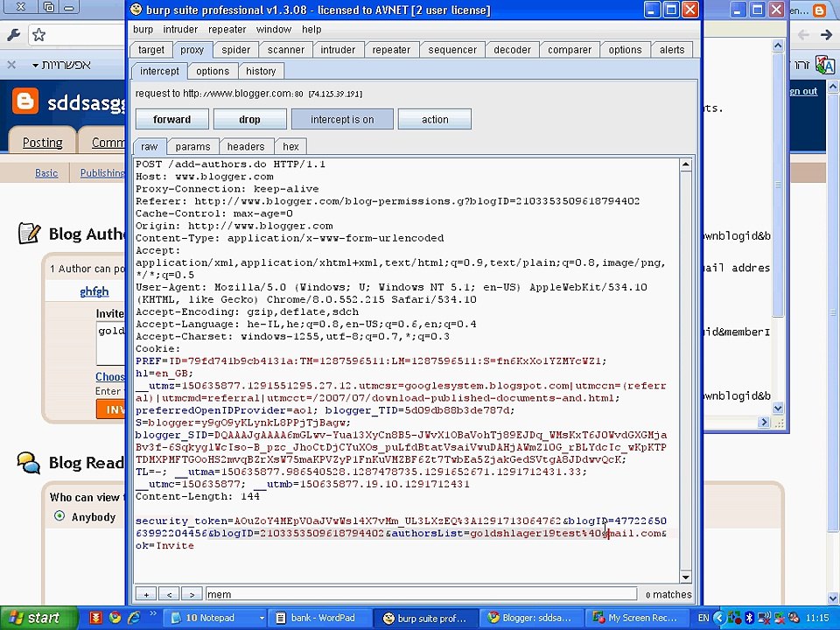Open the main options tab beside comparer
The image size is (840, 630).
pyautogui.click(x=625, y=50)
